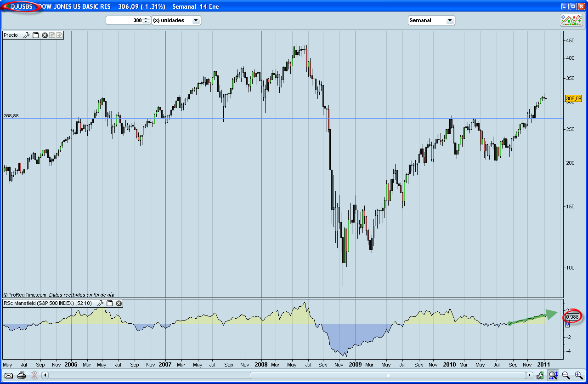The width and height of the screenshot is (588, 384).
Task: Open RSc Mansfield indicator wrench settings
Action: point(100,303)
